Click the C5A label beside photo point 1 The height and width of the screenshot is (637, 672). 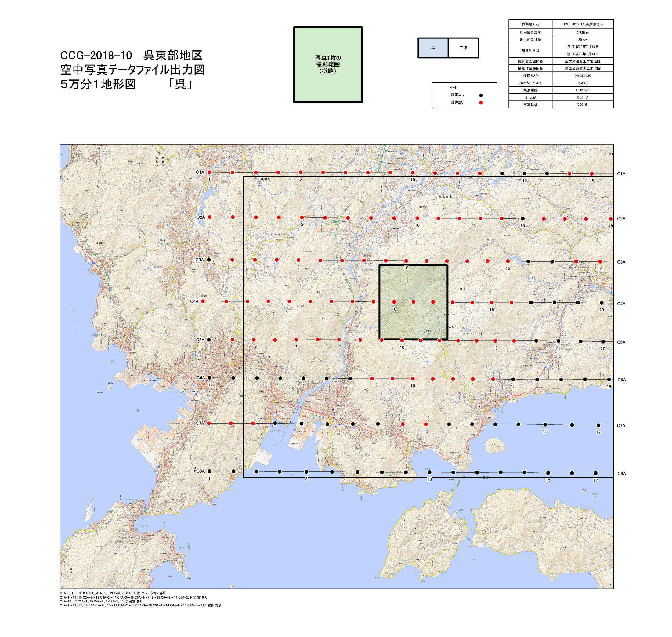click(x=200, y=340)
